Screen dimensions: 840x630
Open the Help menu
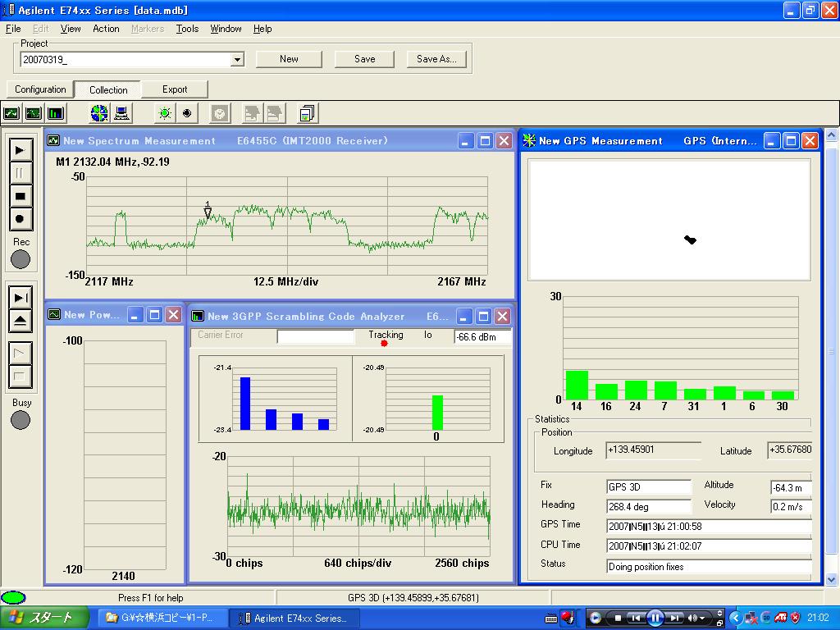coord(262,29)
